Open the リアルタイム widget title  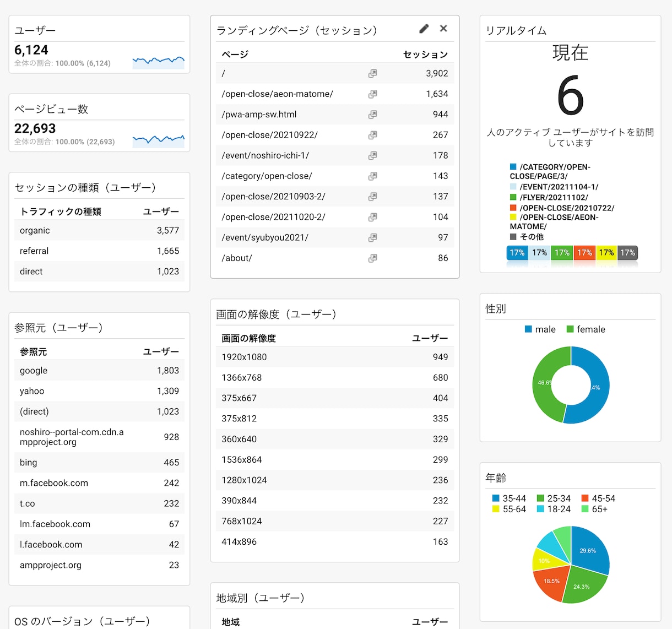516,31
